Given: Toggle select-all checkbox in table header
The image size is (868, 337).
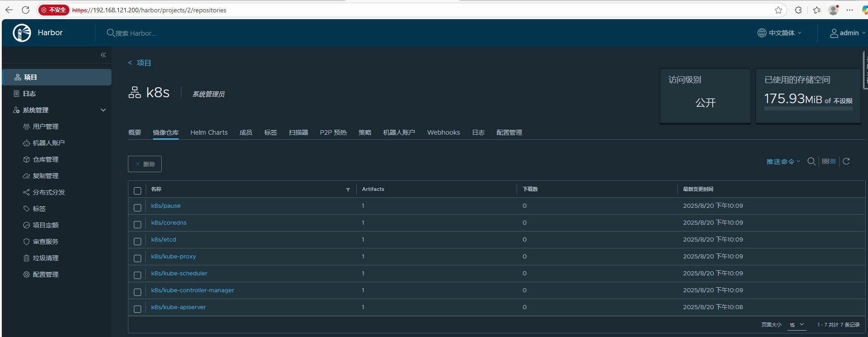Looking at the screenshot, I should 138,191.
